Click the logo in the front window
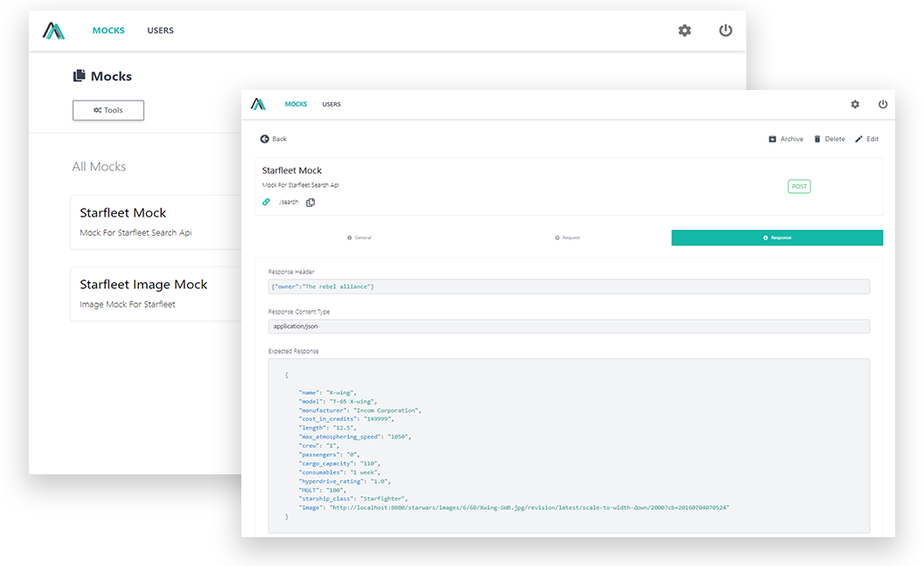924x566 pixels. 258,104
